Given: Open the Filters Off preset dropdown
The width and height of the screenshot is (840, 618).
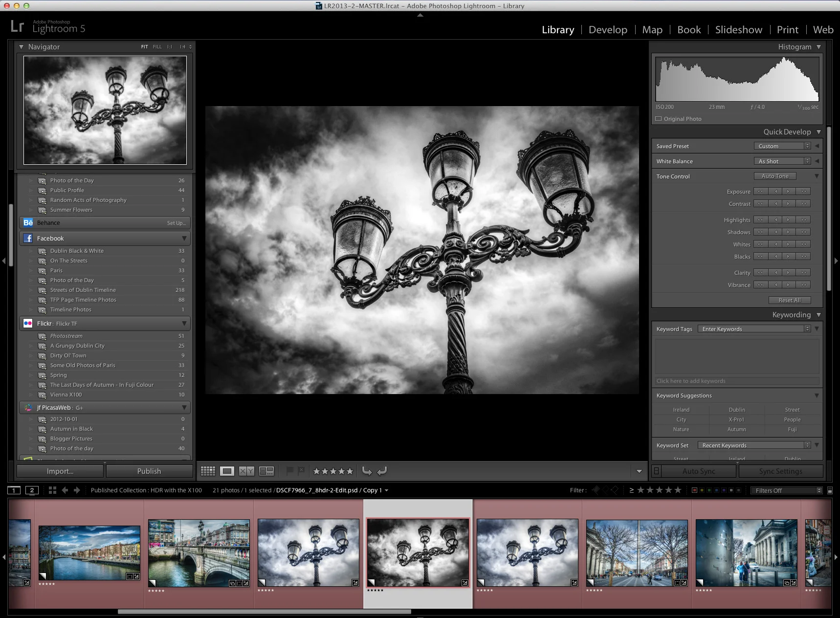Looking at the screenshot, I should coord(785,490).
